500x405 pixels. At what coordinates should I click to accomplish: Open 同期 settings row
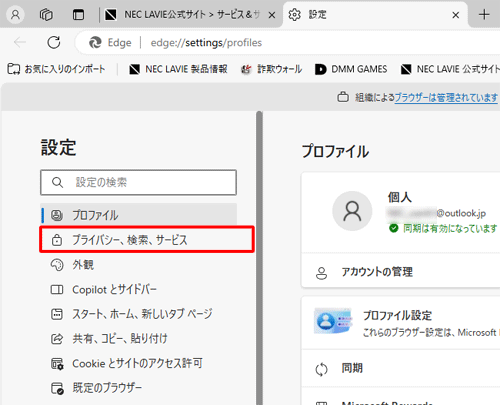click(401, 369)
